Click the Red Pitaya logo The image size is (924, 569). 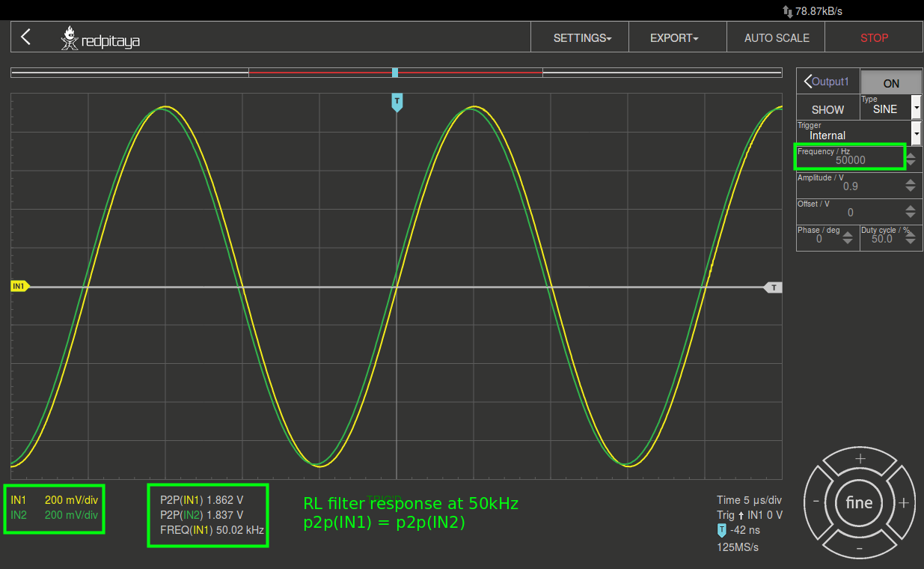100,38
